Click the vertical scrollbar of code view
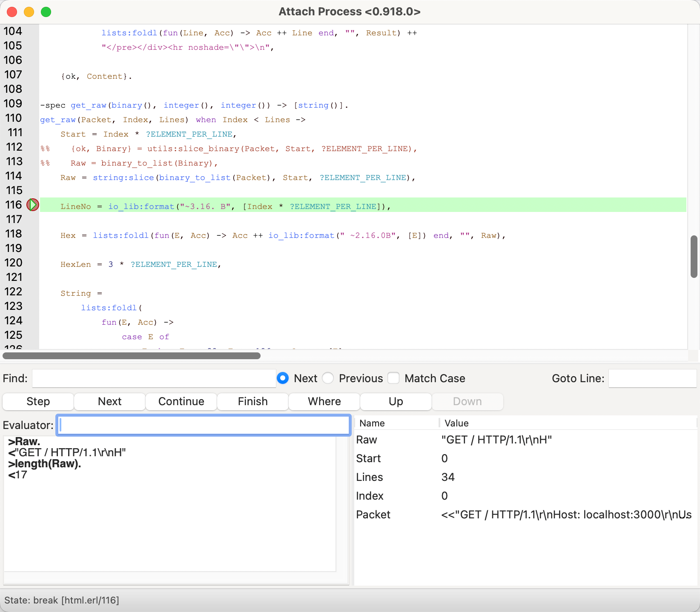This screenshot has width=700, height=612. 694,257
